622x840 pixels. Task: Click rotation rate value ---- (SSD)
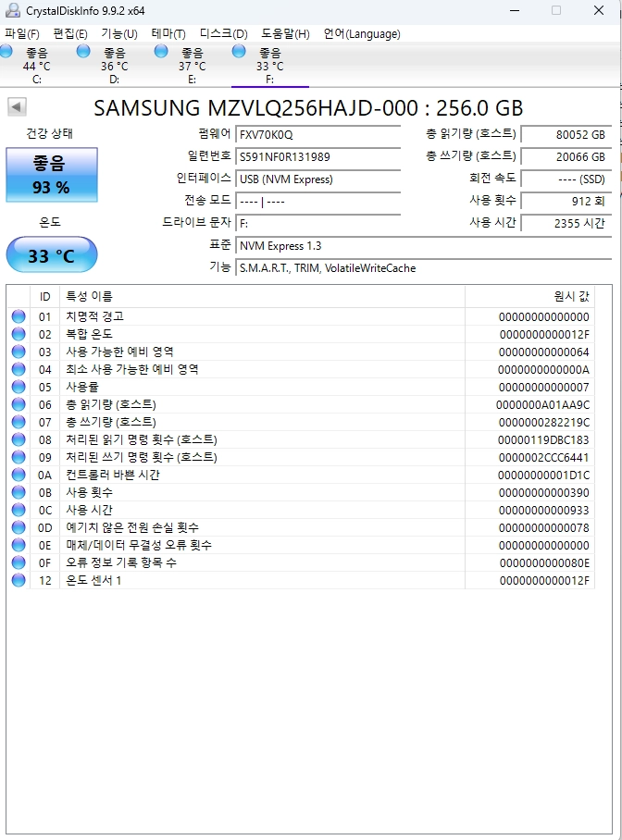point(566,179)
